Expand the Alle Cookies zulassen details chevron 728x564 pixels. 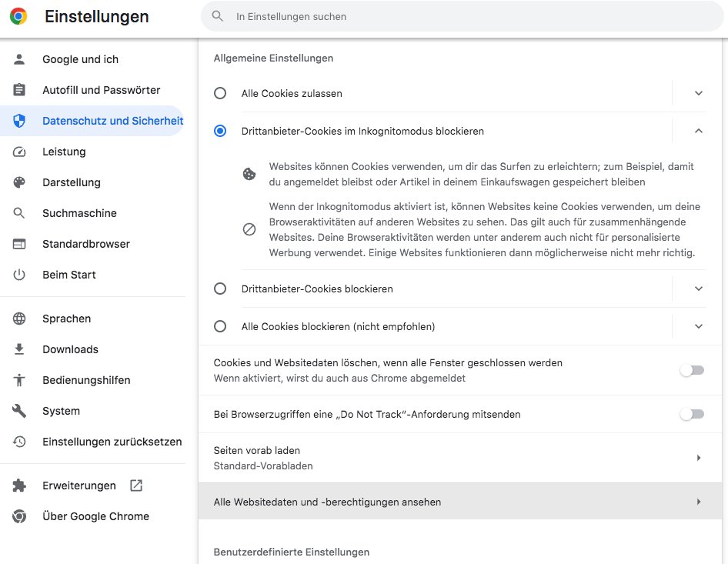click(x=698, y=93)
